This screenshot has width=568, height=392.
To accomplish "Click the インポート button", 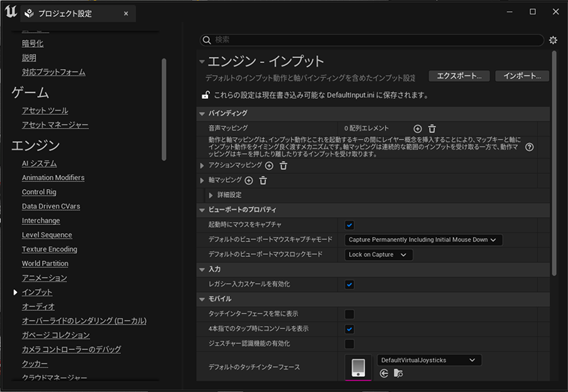I will point(522,76).
